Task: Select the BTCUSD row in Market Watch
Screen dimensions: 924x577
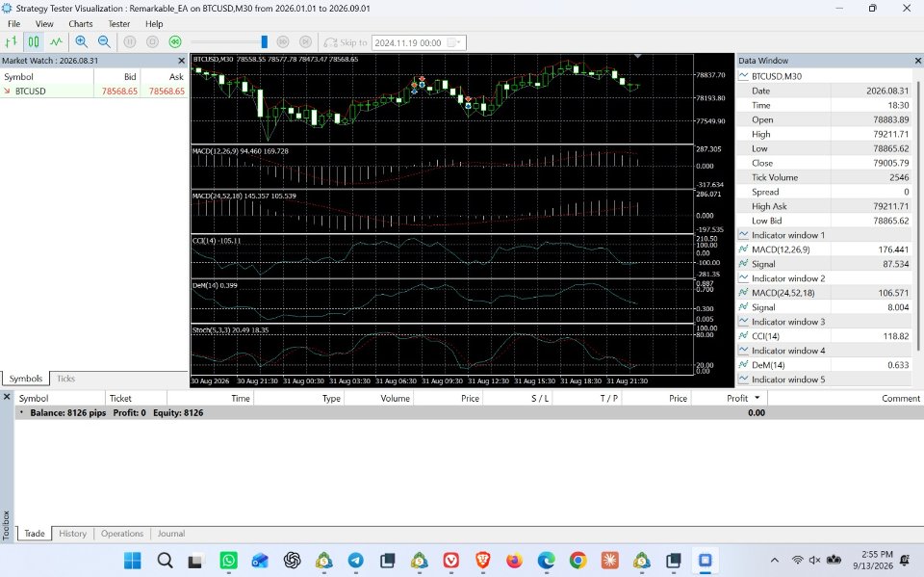Action: [x=94, y=92]
